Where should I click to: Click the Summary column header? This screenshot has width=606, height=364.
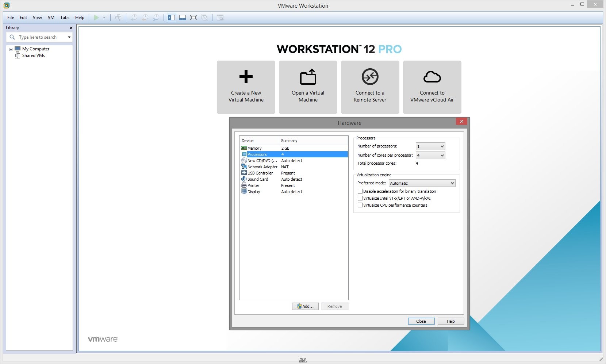pos(314,141)
